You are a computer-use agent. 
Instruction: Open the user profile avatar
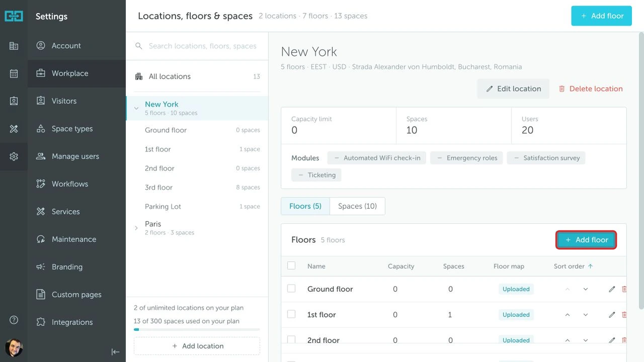pyautogui.click(x=14, y=348)
